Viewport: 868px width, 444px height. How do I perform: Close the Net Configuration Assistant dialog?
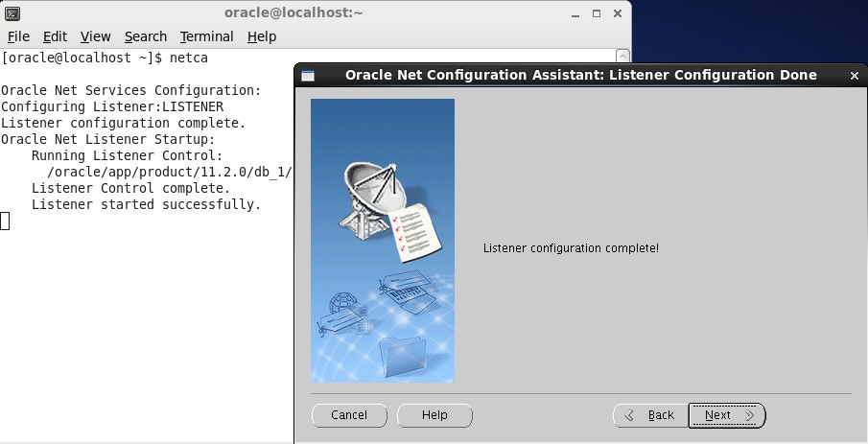pyautogui.click(x=855, y=76)
